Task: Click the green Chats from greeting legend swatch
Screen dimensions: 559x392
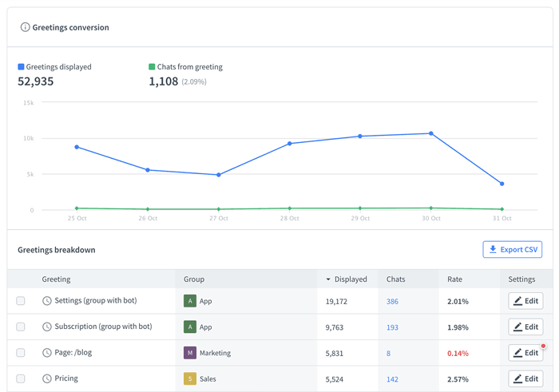Action: tap(152, 66)
